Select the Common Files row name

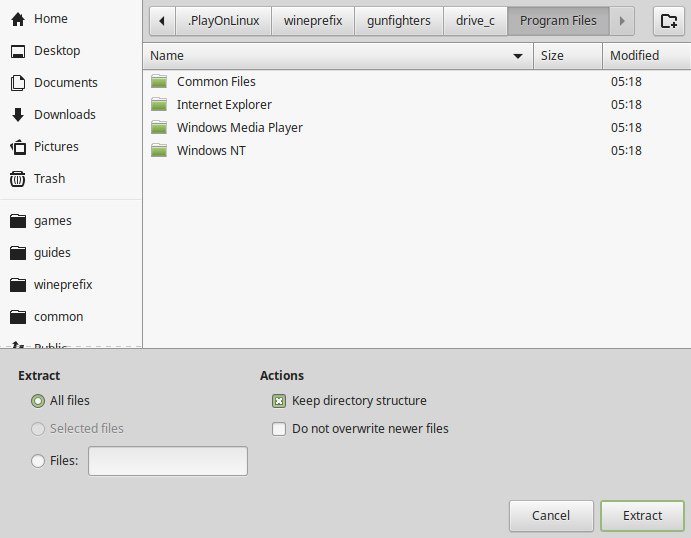point(216,82)
